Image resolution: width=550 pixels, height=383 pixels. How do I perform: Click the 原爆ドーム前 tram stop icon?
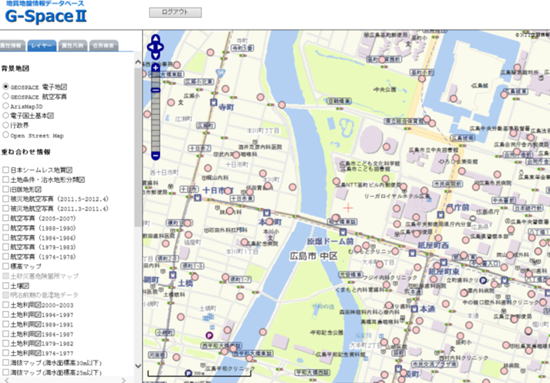click(343, 232)
